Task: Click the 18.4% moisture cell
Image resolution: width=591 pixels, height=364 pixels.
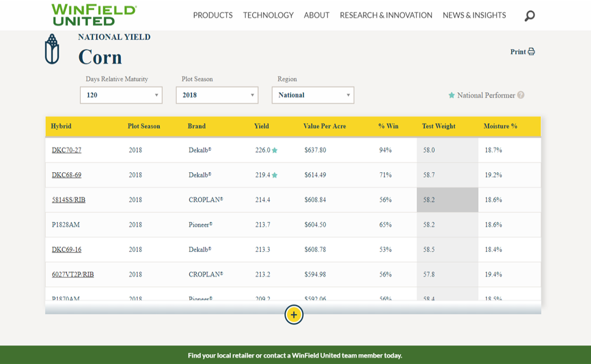Action: [493, 249]
